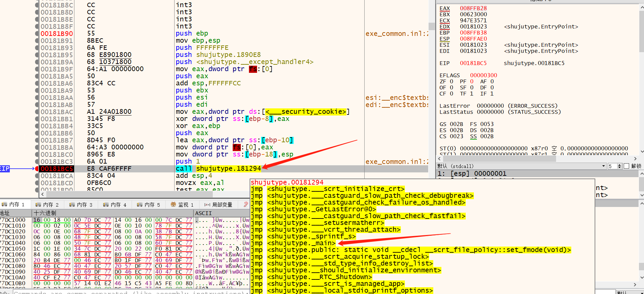Select the EFLAGS value 00000300
This screenshot has height=294, width=644.
coord(483,75)
